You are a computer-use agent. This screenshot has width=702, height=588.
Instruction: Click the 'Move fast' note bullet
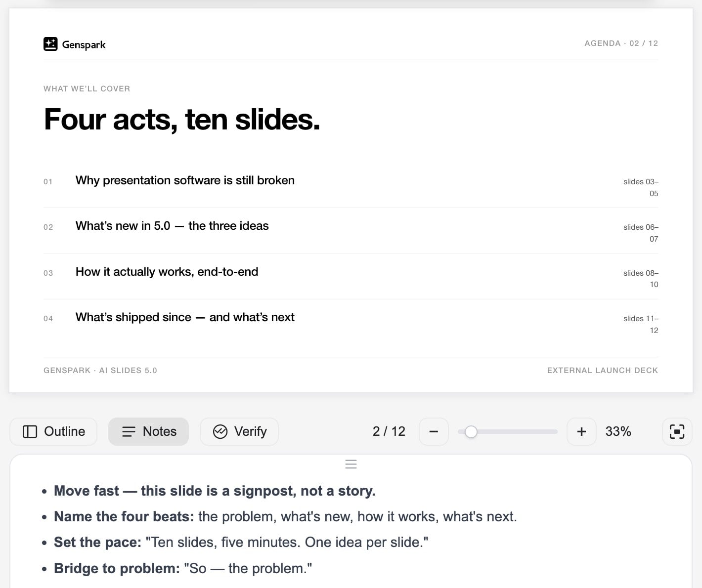point(215,491)
